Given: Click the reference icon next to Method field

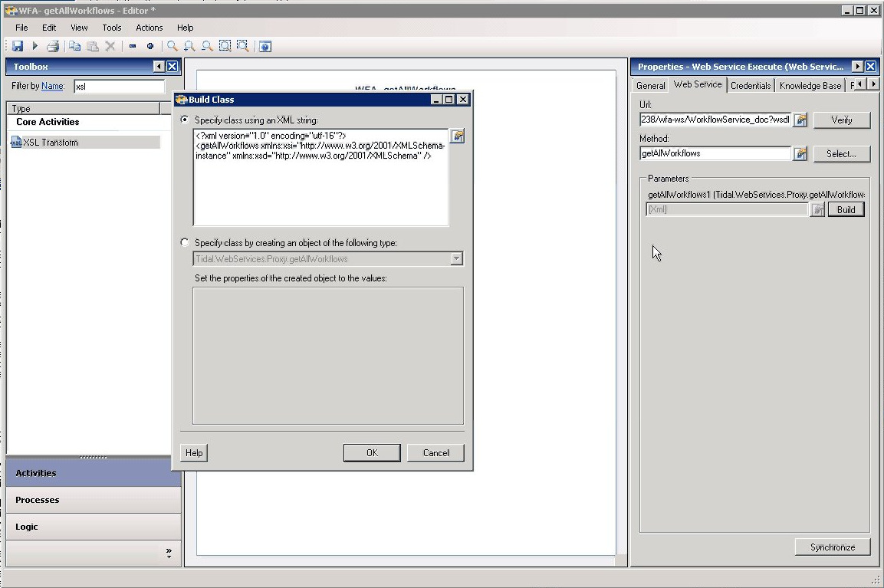Looking at the screenshot, I should pos(800,153).
